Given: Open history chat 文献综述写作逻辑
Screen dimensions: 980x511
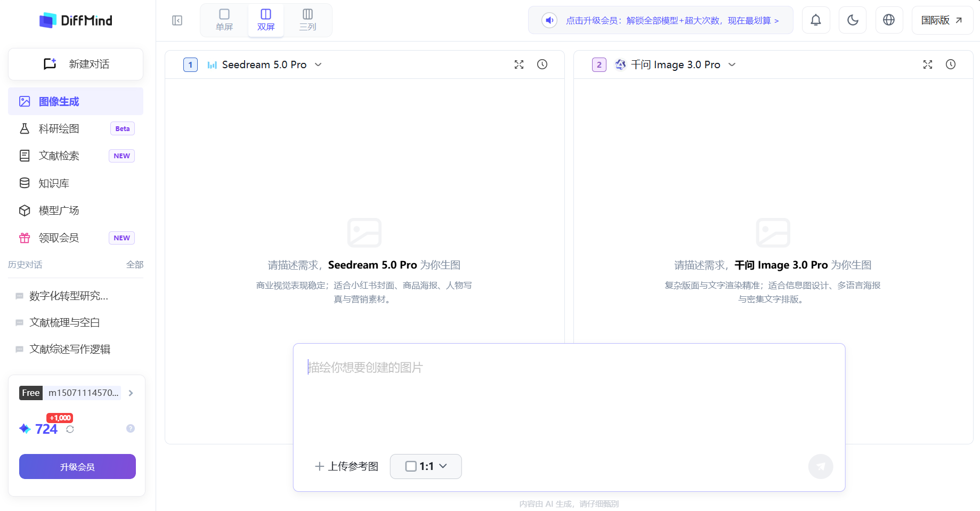Looking at the screenshot, I should point(76,349).
